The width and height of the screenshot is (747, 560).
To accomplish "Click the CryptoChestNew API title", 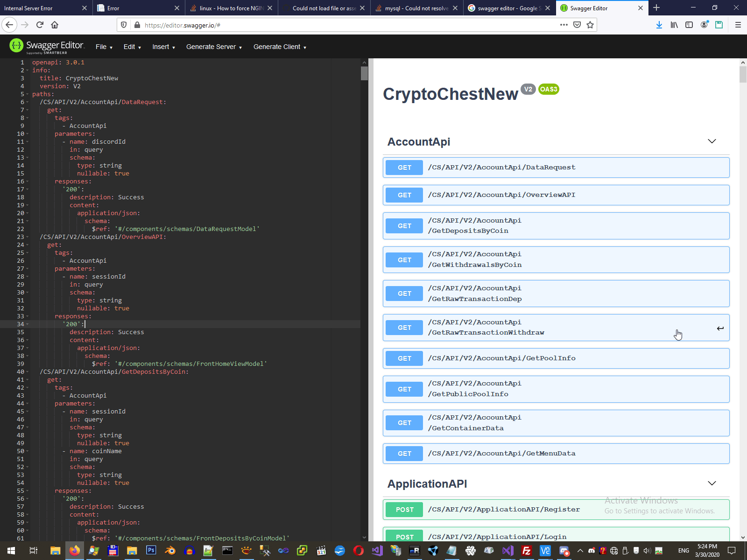I will click(x=451, y=94).
